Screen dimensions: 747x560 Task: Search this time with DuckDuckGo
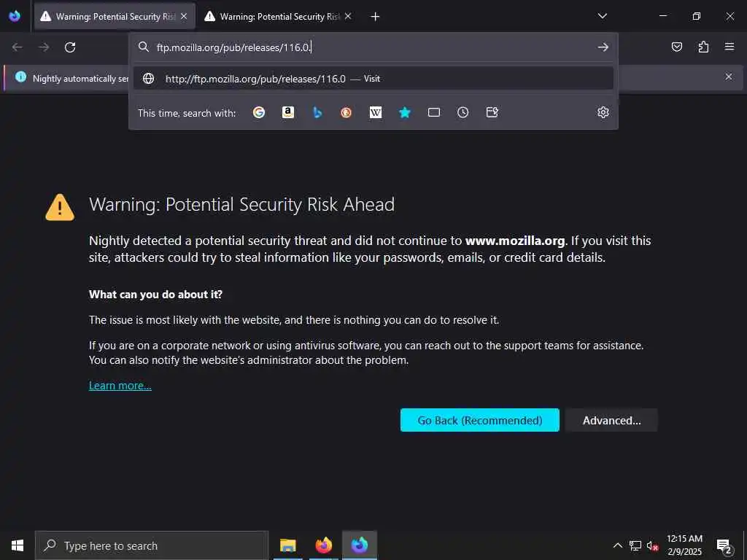(347, 112)
